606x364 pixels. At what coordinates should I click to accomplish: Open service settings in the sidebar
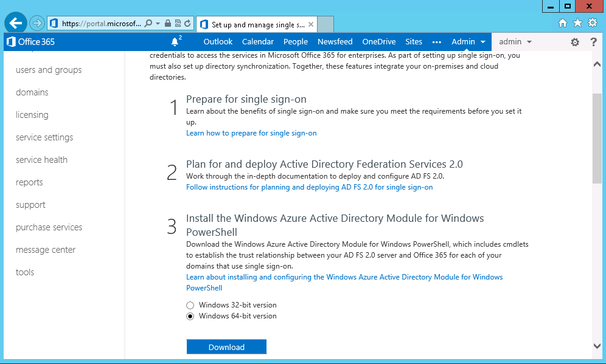pos(44,137)
